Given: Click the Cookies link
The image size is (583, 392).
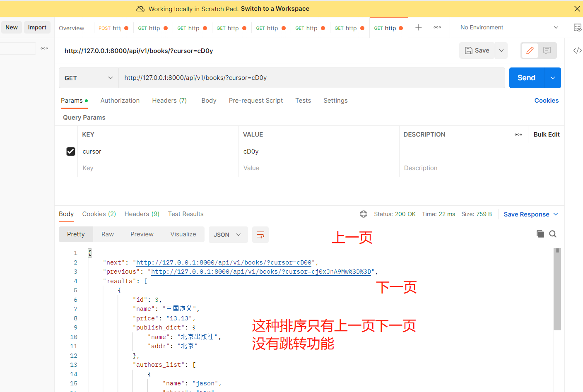Looking at the screenshot, I should (x=546, y=101).
